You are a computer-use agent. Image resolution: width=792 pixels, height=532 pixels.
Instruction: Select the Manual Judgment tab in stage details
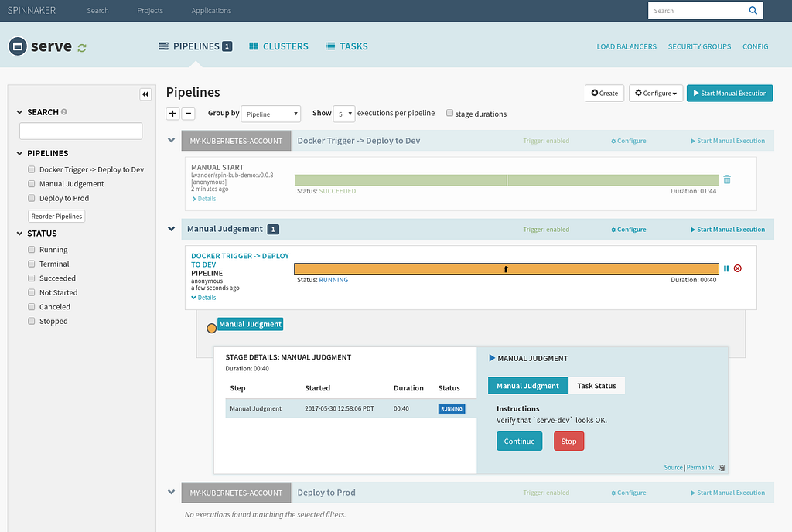[x=527, y=386]
